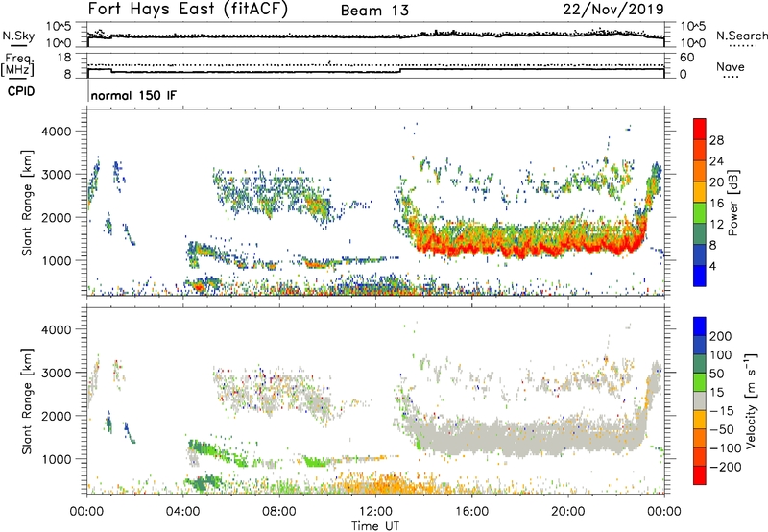
Task: Click the blue bottom swatch of Power colorbar
Action: tap(700, 276)
